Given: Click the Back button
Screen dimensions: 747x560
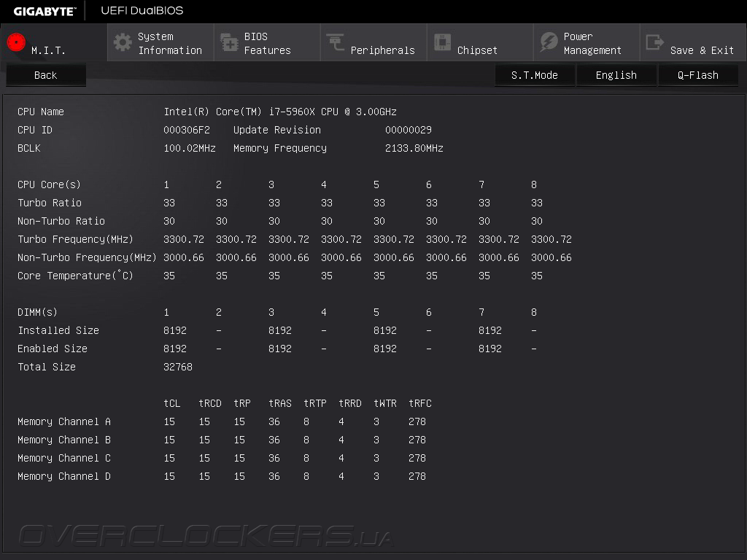Looking at the screenshot, I should [46, 75].
